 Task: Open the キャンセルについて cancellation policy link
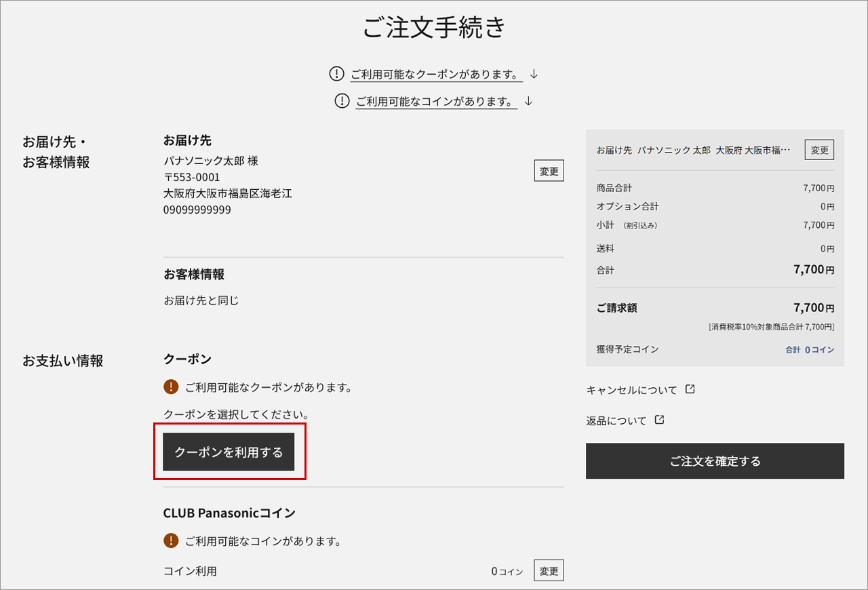tap(631, 389)
